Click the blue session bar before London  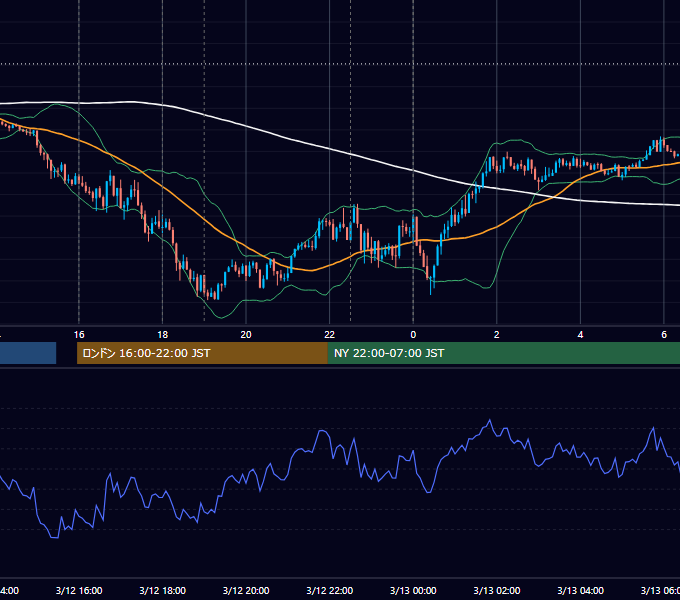(x=28, y=353)
